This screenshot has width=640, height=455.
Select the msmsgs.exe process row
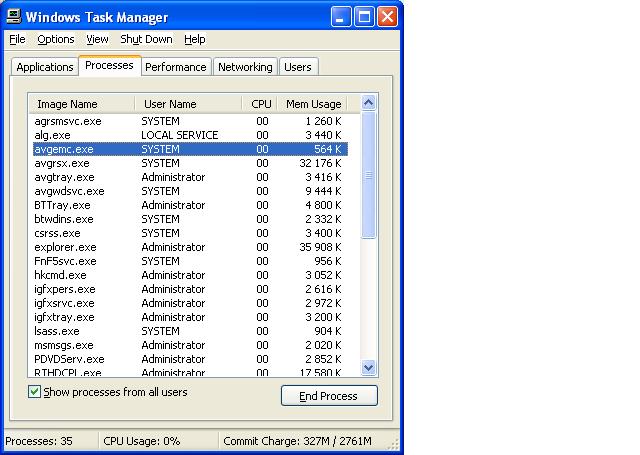(x=190, y=345)
